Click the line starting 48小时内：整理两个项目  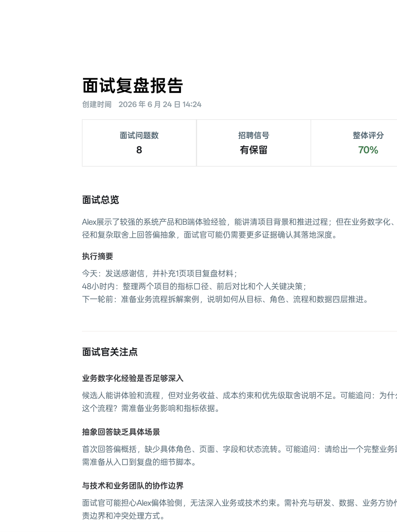tap(194, 286)
